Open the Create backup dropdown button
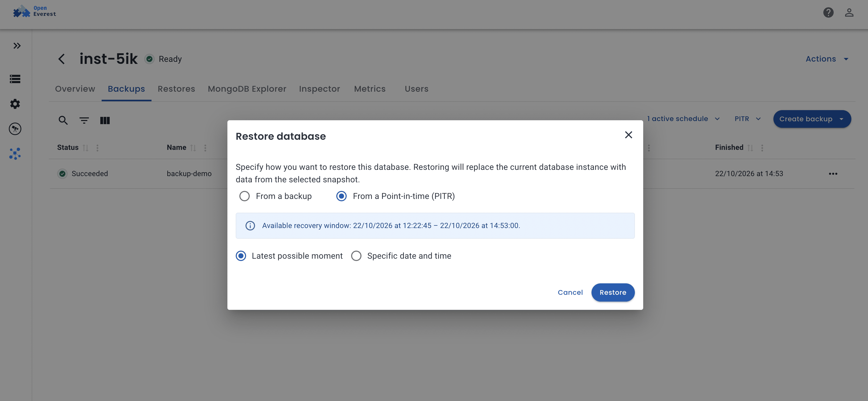 pyautogui.click(x=812, y=119)
